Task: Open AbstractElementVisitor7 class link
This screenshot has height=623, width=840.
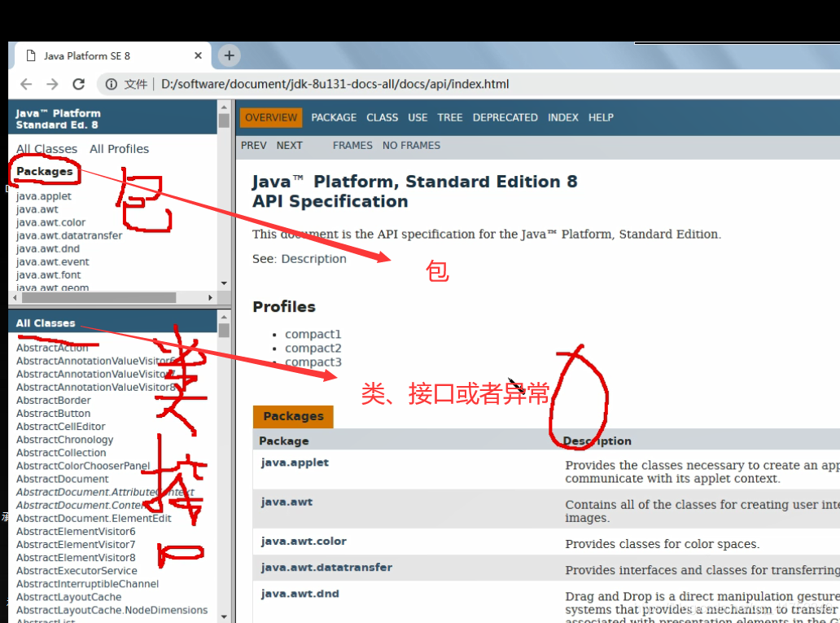Action: [76, 545]
